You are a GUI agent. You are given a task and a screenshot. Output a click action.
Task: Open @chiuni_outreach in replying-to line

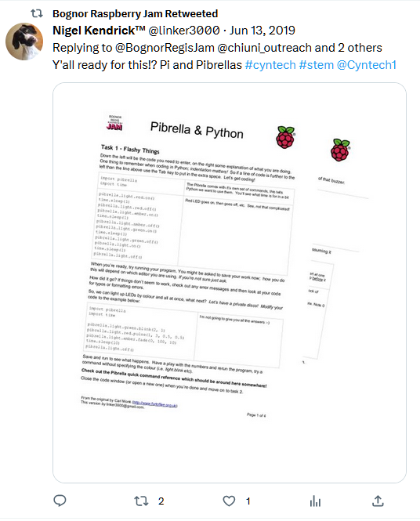[x=265, y=48]
